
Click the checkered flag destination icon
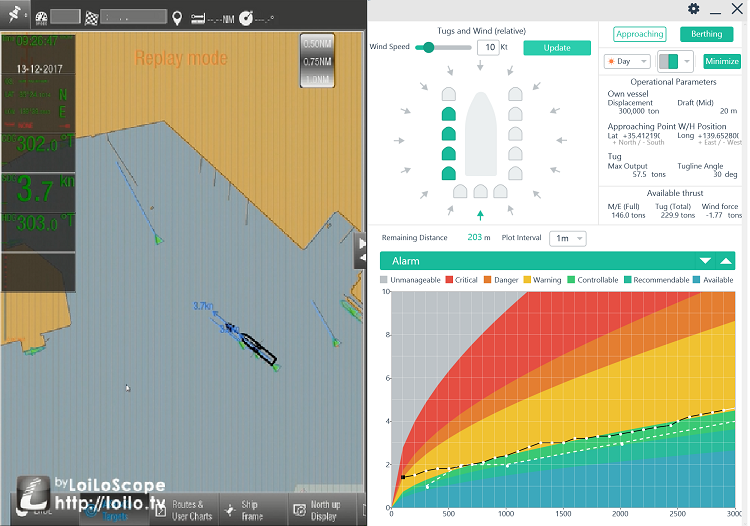pos(91,18)
